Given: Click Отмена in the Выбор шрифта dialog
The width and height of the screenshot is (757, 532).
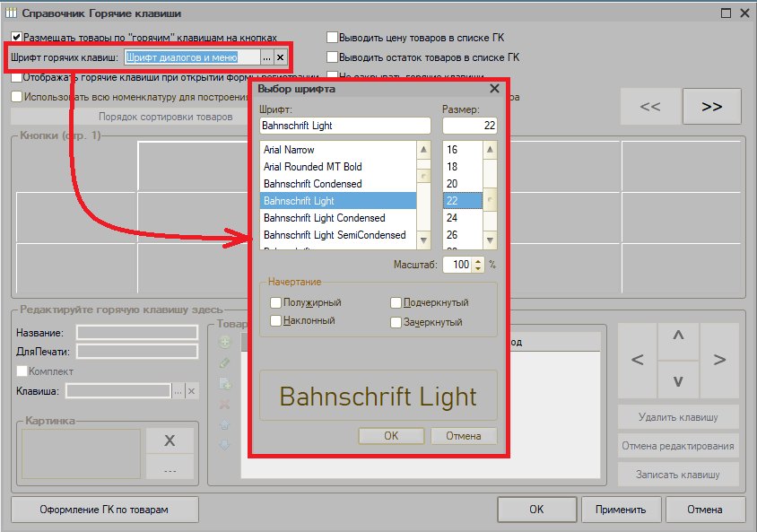Looking at the screenshot, I should tap(464, 436).
